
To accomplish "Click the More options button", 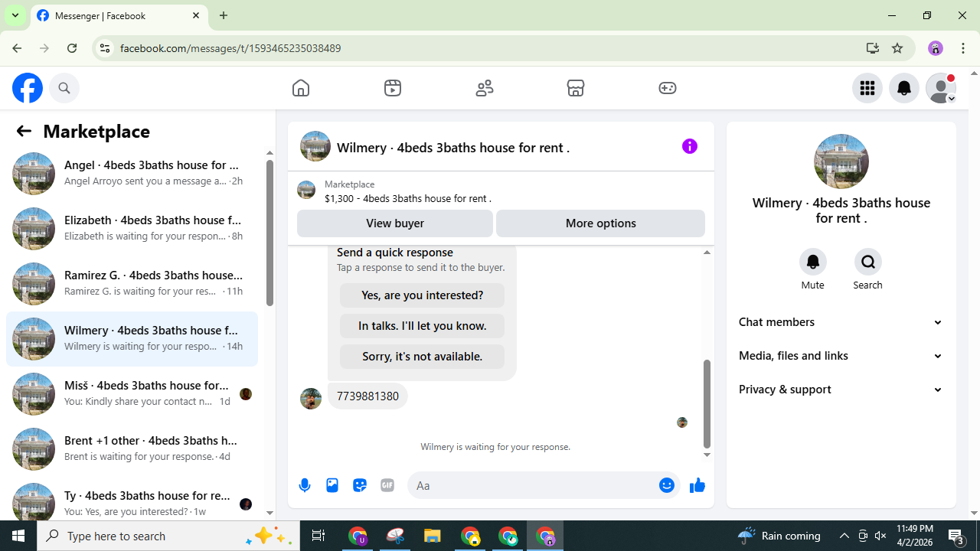I will pos(600,223).
